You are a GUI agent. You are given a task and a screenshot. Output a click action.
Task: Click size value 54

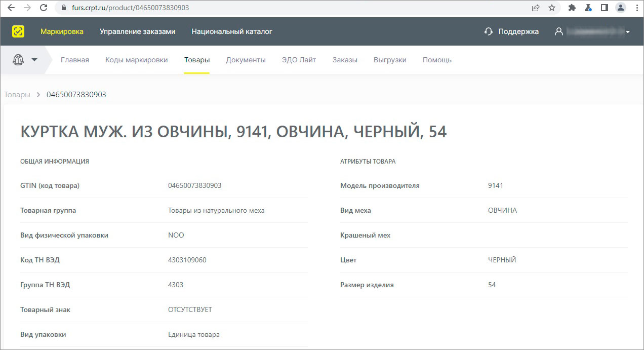[x=492, y=285]
